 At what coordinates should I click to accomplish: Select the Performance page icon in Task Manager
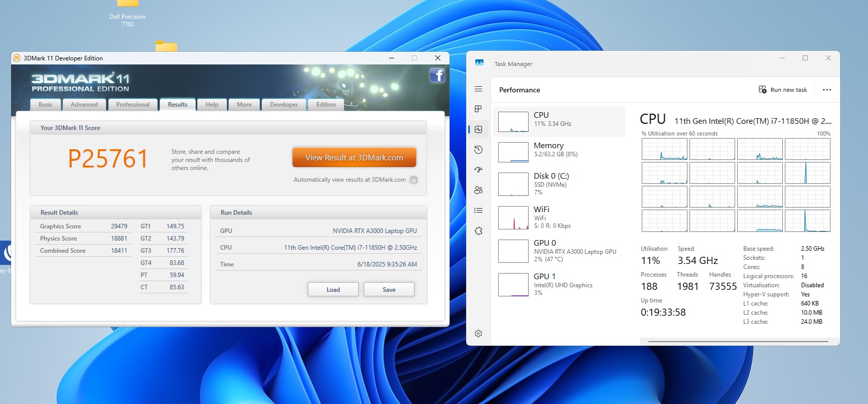478,129
